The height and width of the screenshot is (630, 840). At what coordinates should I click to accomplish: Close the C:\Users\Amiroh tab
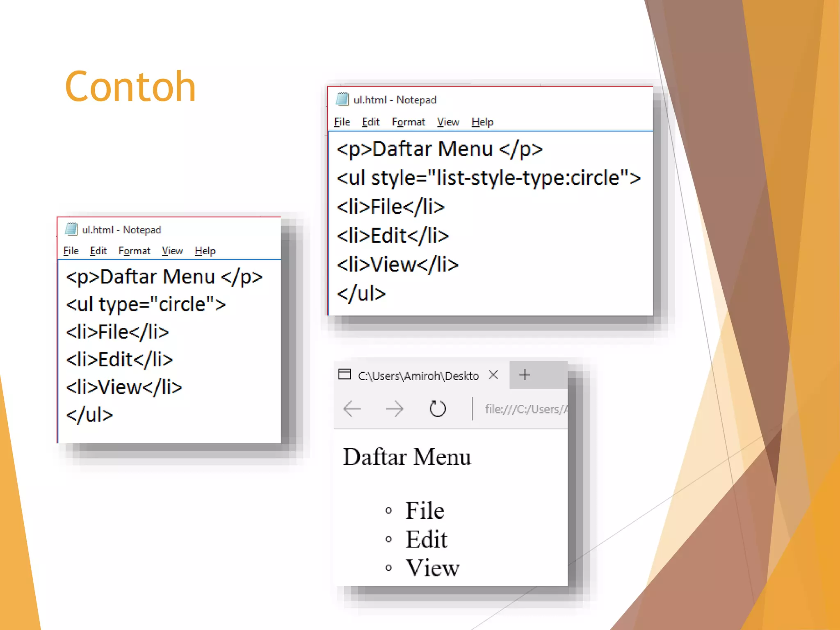point(493,374)
